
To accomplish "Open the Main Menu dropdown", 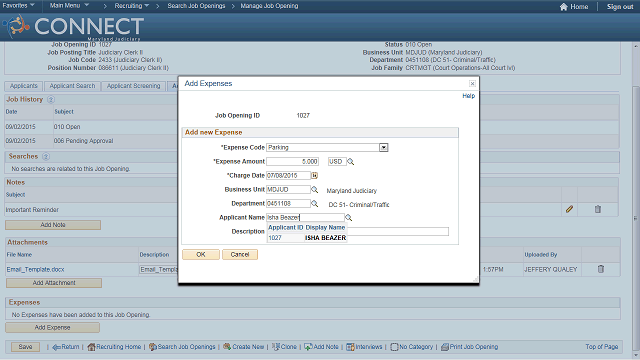I will tap(69, 6).
